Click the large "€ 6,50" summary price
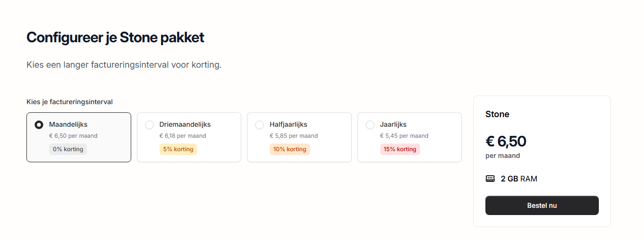Screen dimensions: 644x240 coord(506,141)
